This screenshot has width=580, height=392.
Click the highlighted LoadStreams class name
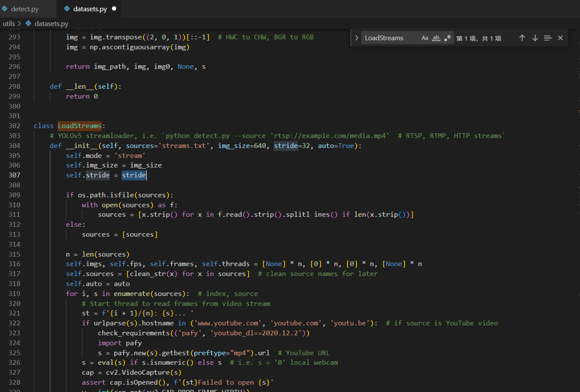[80, 126]
